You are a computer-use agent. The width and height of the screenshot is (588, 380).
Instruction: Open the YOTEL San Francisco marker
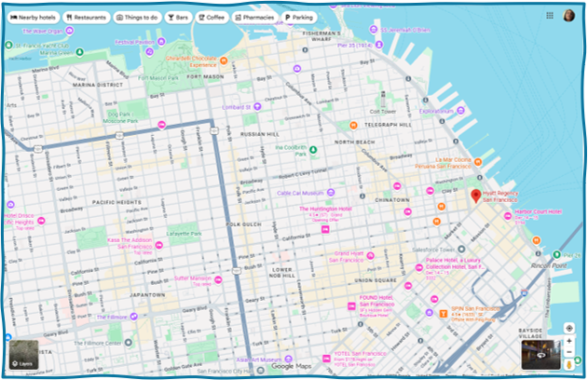(x=326, y=359)
